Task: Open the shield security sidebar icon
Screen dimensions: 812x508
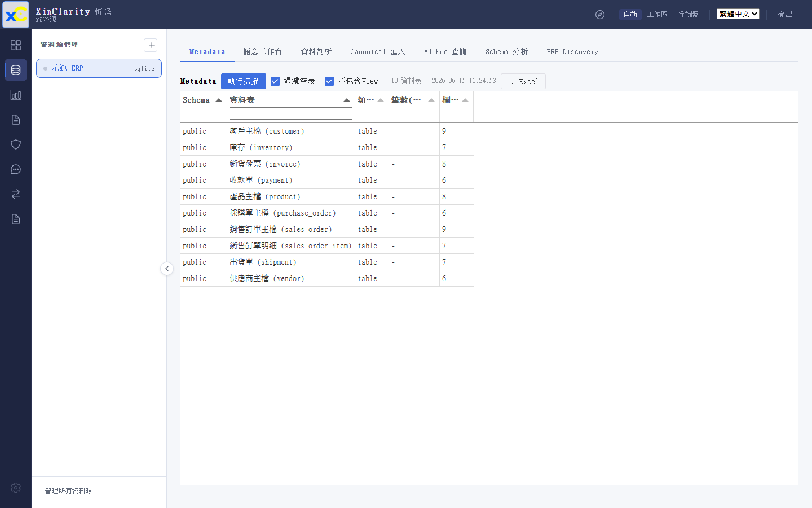Action: click(16, 144)
